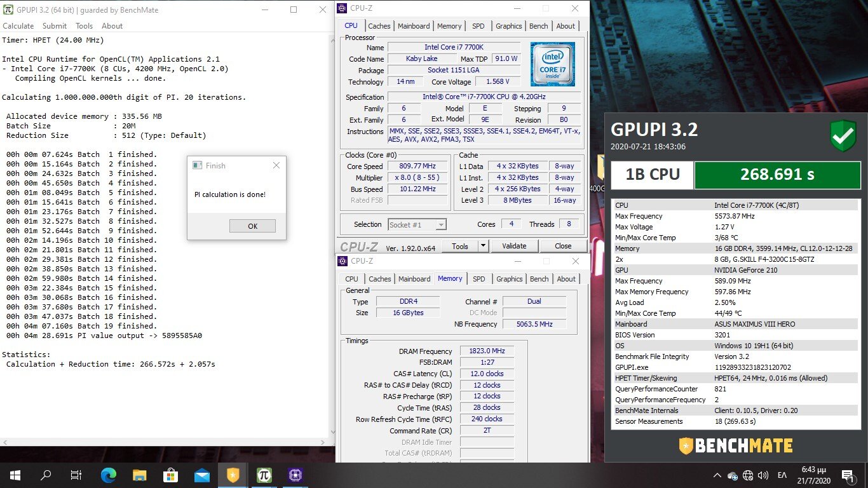The height and width of the screenshot is (488, 868).
Task: Switch to SPD tab in CPU-Z timings window
Action: tap(479, 279)
